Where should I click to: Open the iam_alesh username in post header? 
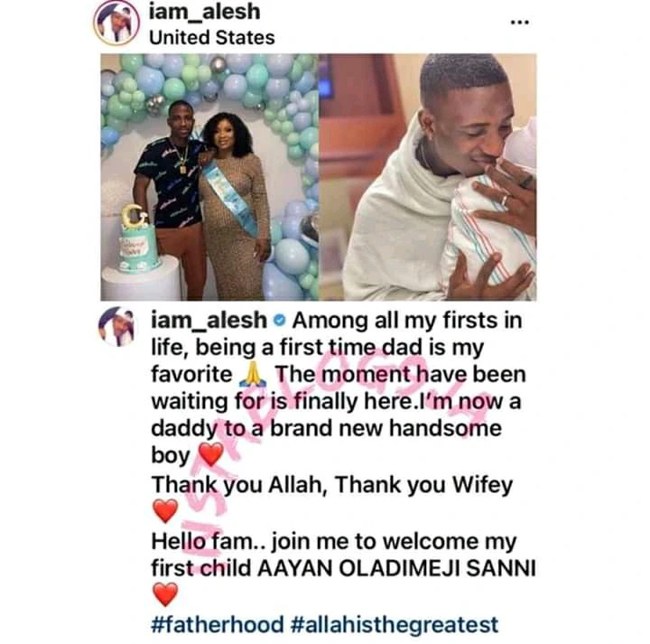tap(205, 11)
